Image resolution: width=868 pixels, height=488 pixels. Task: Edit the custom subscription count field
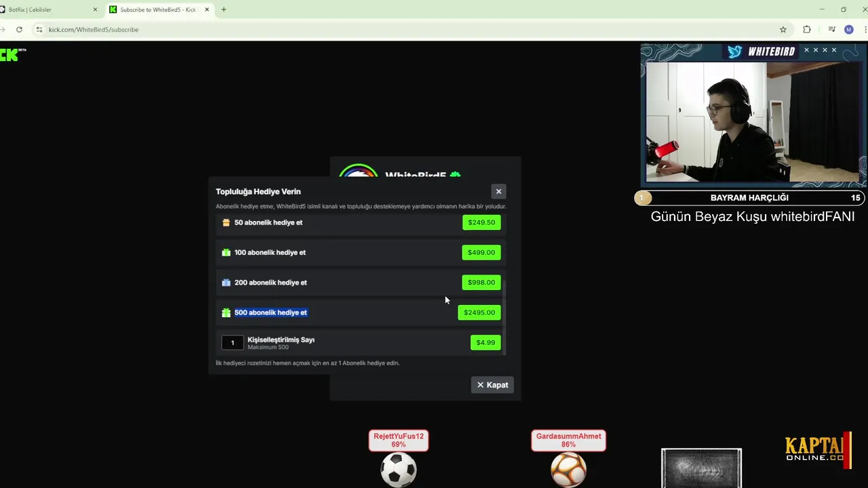(232, 342)
